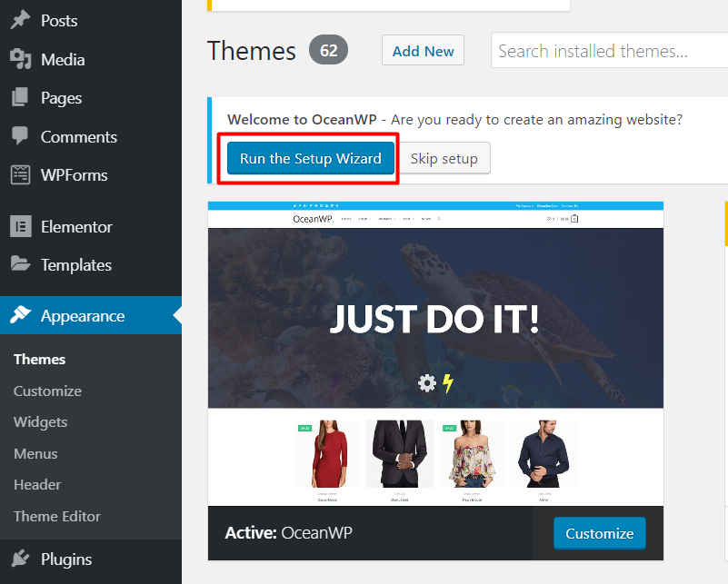Image resolution: width=728 pixels, height=584 pixels.
Task: Click the Themes page heading
Action: point(251,50)
